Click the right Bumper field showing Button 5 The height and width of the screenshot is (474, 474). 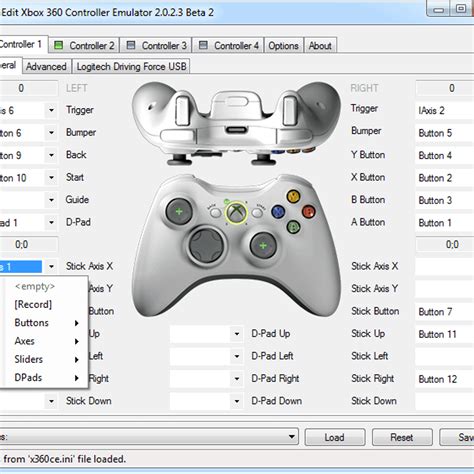coord(445,133)
